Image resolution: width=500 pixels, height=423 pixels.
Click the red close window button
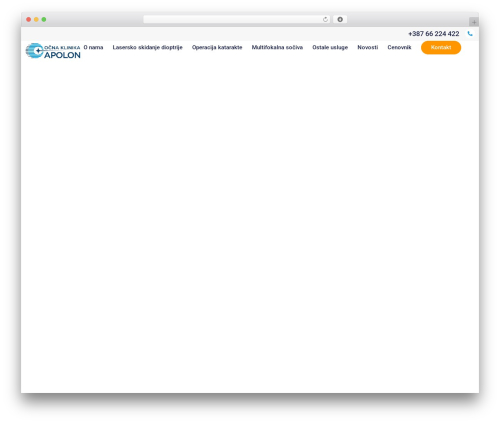point(29,20)
